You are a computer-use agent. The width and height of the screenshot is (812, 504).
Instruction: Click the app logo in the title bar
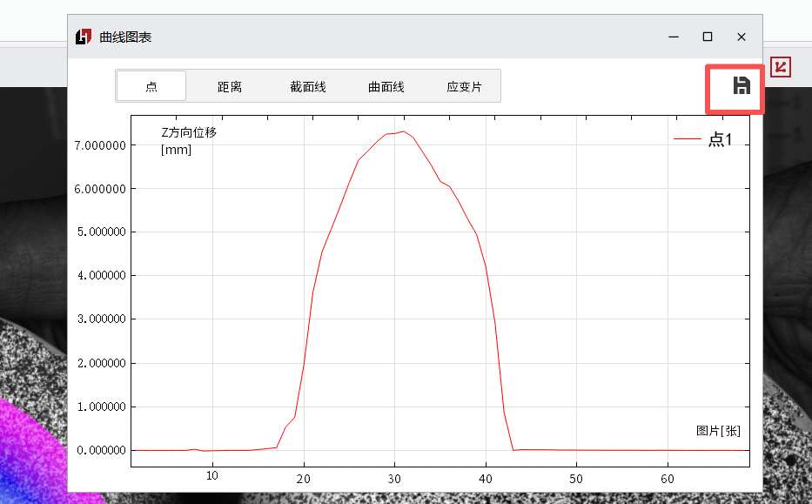tap(84, 37)
